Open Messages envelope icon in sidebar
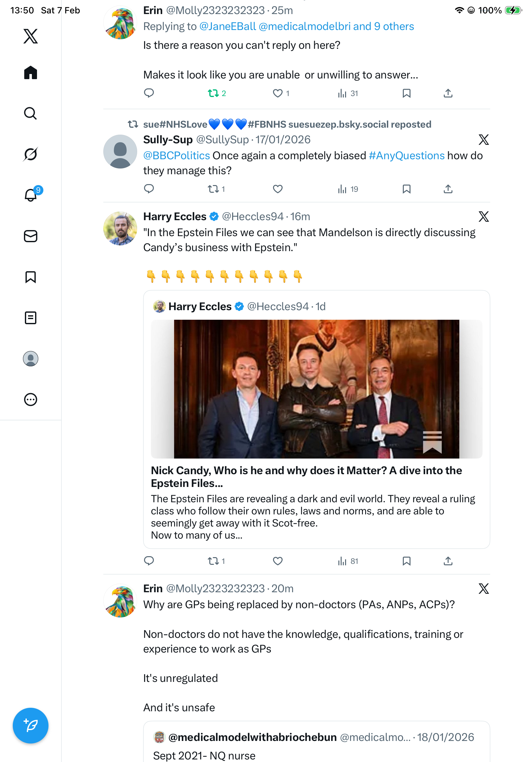This screenshot has width=532, height=762. (x=31, y=236)
